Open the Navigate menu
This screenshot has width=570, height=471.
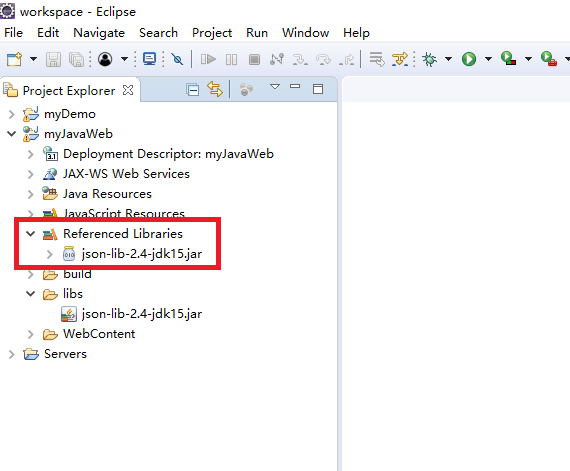(x=99, y=33)
